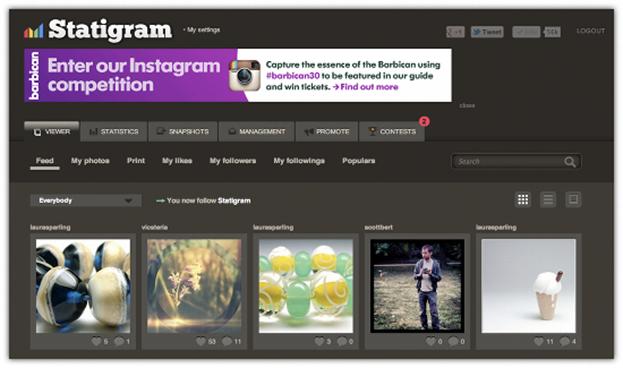Viewport: 623px width, 368px height.
Task: Like the flower sphere photo with 53 likes
Action: (201, 341)
